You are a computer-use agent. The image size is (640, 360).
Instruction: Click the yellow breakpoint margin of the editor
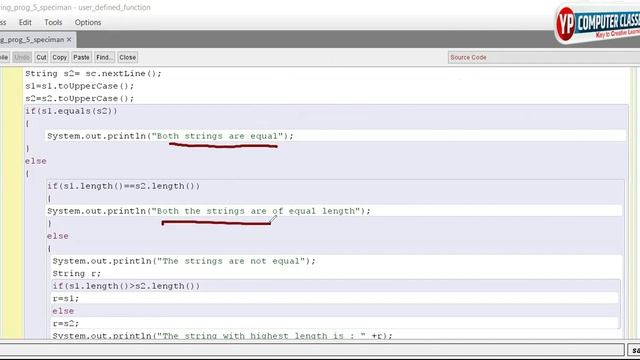pos(12,203)
